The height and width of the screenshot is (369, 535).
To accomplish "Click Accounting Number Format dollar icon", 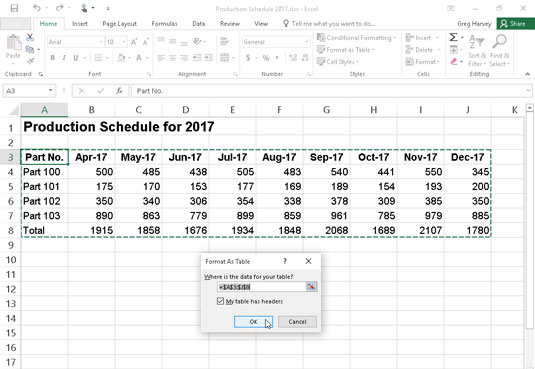I will click(x=248, y=58).
